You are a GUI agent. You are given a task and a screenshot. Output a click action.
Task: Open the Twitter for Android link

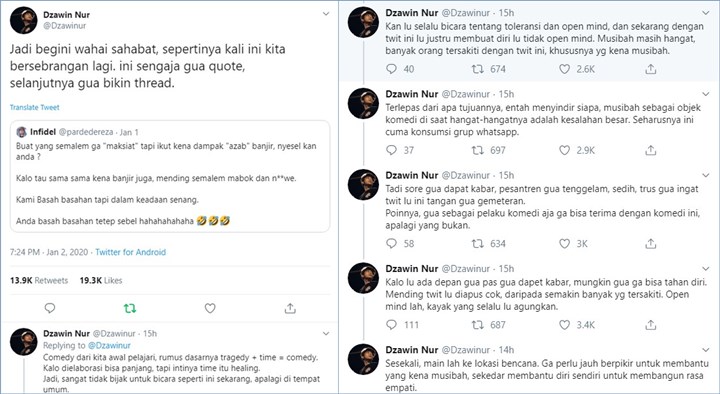pyautogui.click(x=130, y=252)
